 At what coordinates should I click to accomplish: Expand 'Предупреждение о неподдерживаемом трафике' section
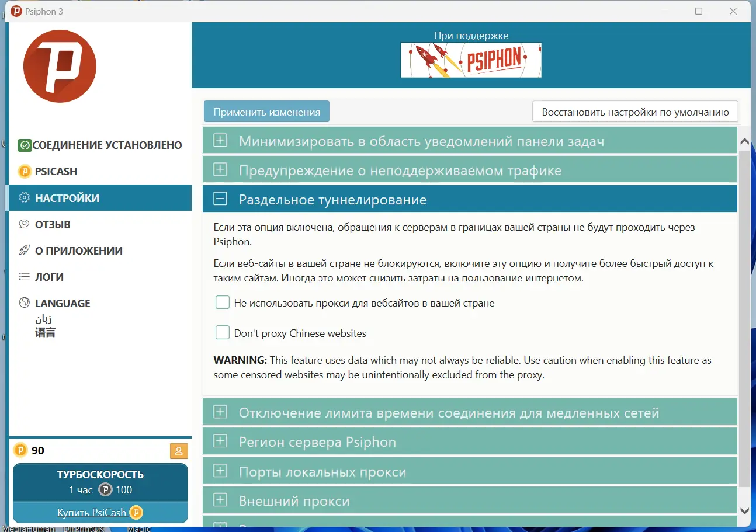click(x=470, y=171)
